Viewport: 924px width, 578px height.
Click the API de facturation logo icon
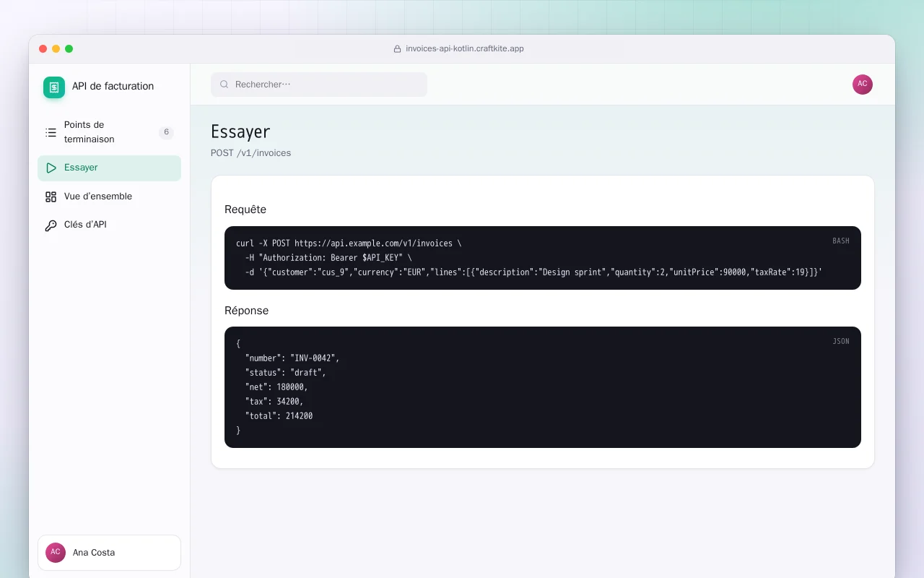[x=54, y=87]
